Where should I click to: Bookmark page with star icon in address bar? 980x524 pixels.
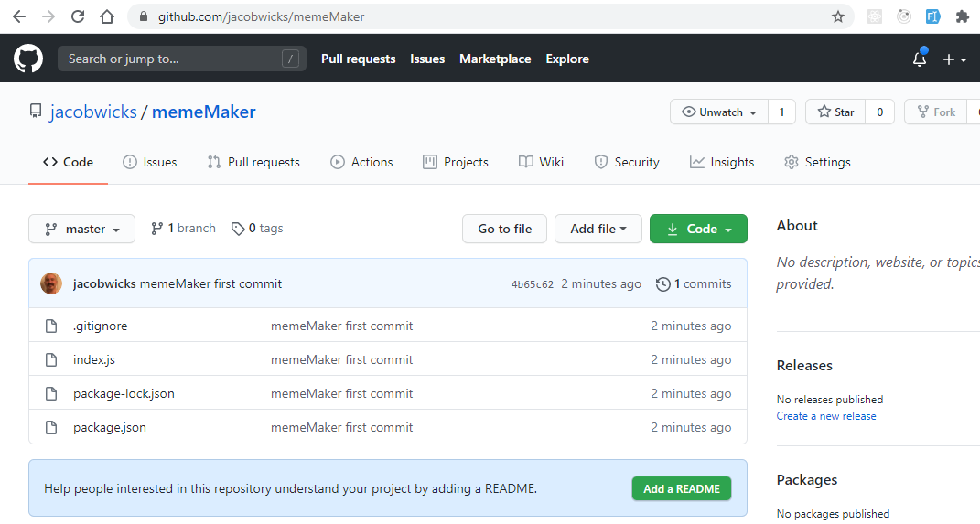click(838, 16)
